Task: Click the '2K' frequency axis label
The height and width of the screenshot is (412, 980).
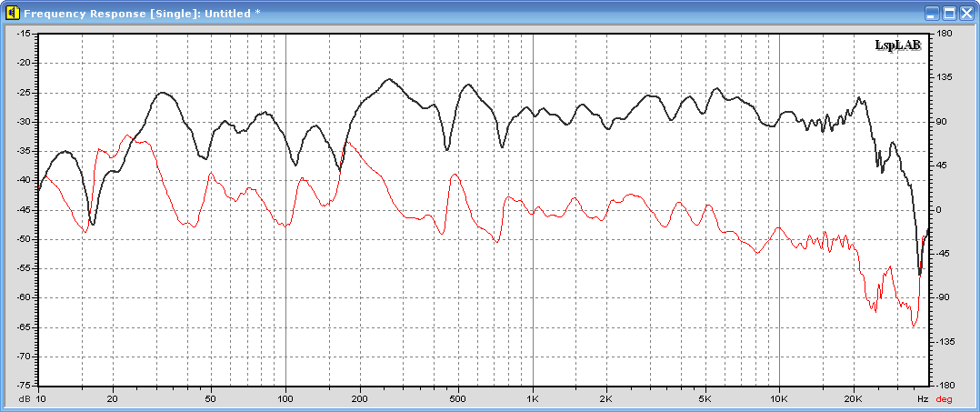Action: coord(607,398)
